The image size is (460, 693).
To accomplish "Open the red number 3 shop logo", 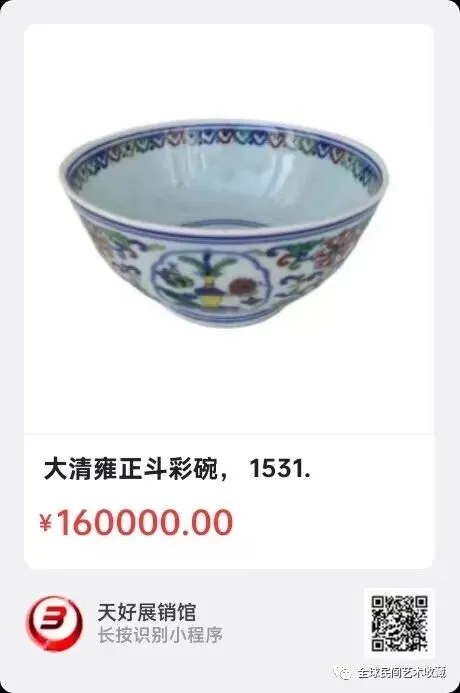I will click(54, 624).
